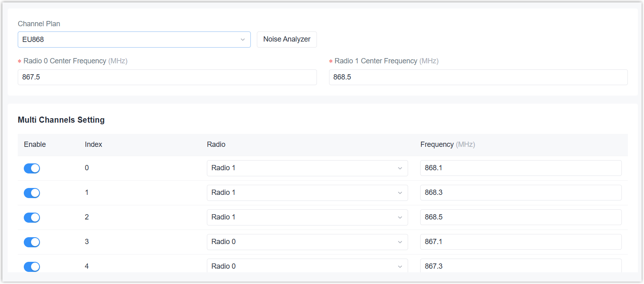The width and height of the screenshot is (644, 284).
Task: Toggle channel index 2 enable switch
Action: tap(32, 217)
